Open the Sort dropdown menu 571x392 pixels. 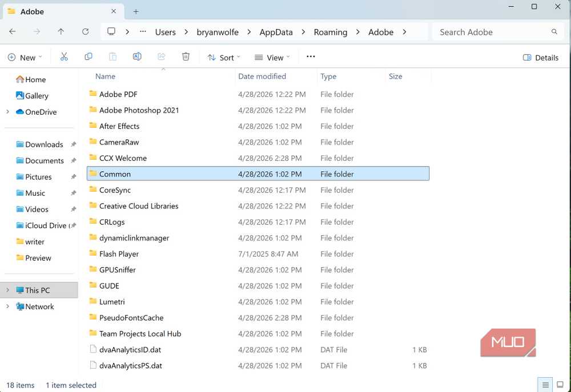(224, 58)
